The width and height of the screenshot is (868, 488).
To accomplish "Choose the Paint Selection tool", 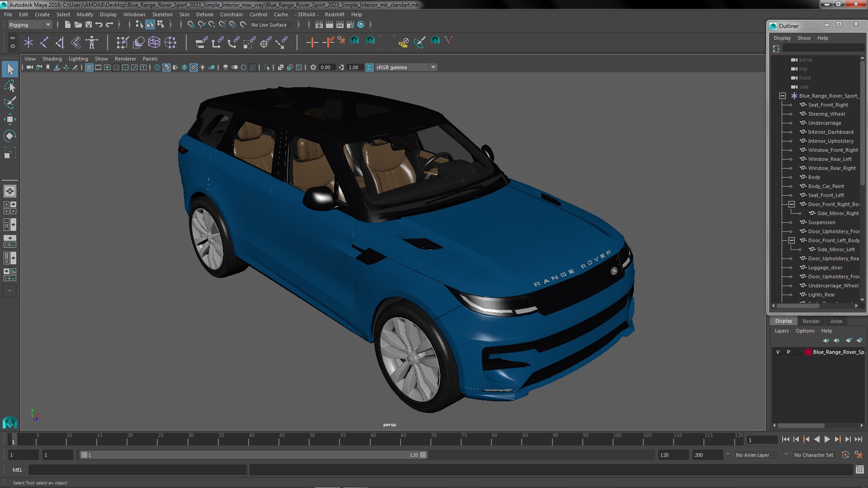I will pos(10,103).
